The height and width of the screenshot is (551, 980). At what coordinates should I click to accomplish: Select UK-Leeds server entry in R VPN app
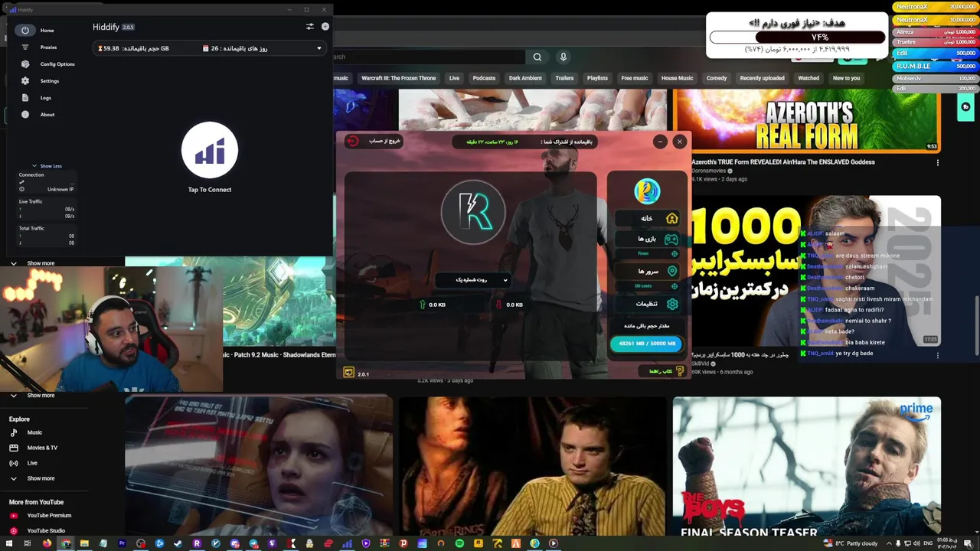pos(648,286)
